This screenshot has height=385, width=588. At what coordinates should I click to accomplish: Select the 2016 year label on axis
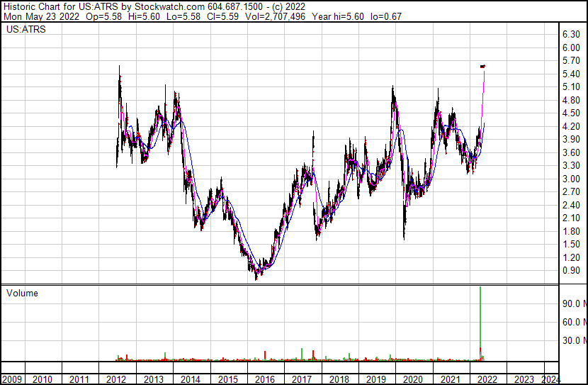click(x=264, y=379)
